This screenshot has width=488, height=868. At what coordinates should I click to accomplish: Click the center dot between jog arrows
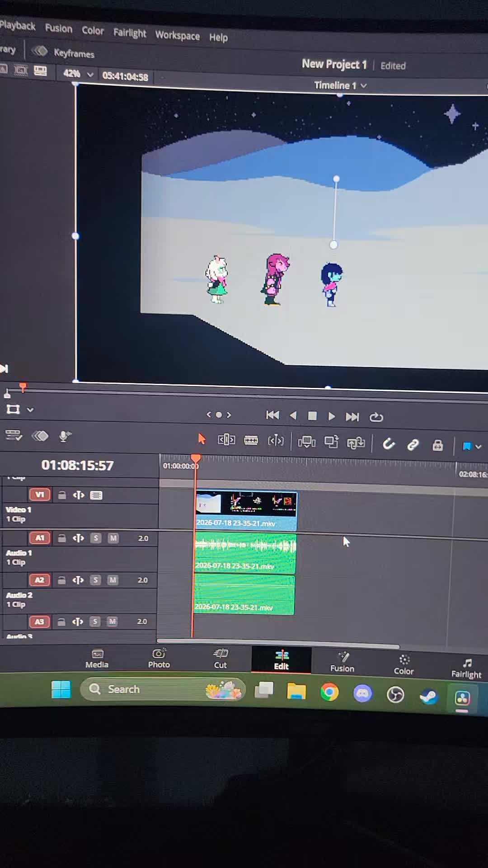[219, 415]
